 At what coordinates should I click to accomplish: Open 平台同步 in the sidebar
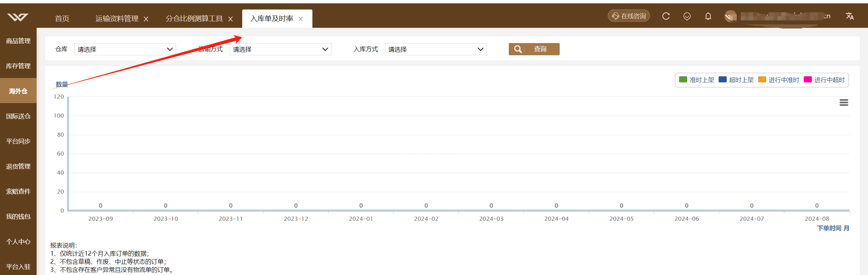(x=18, y=141)
